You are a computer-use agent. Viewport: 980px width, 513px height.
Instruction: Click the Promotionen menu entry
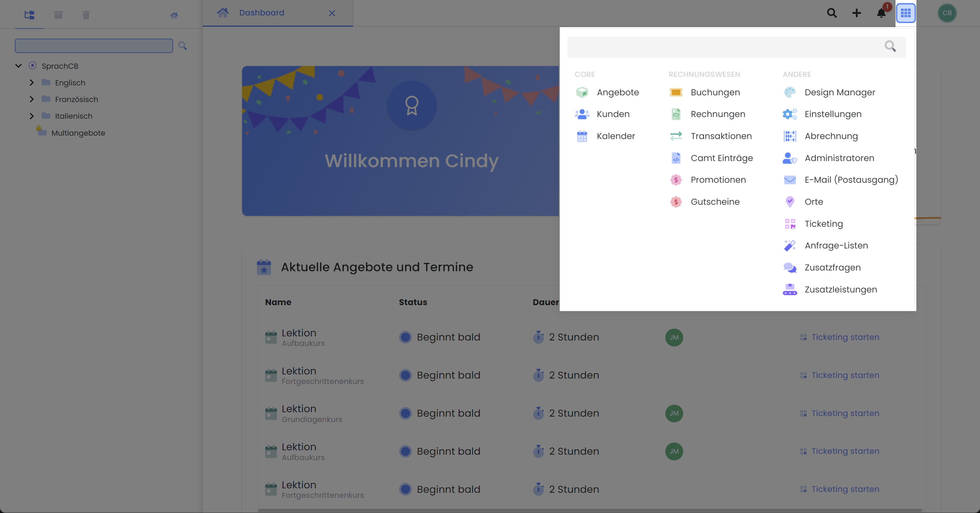point(718,179)
